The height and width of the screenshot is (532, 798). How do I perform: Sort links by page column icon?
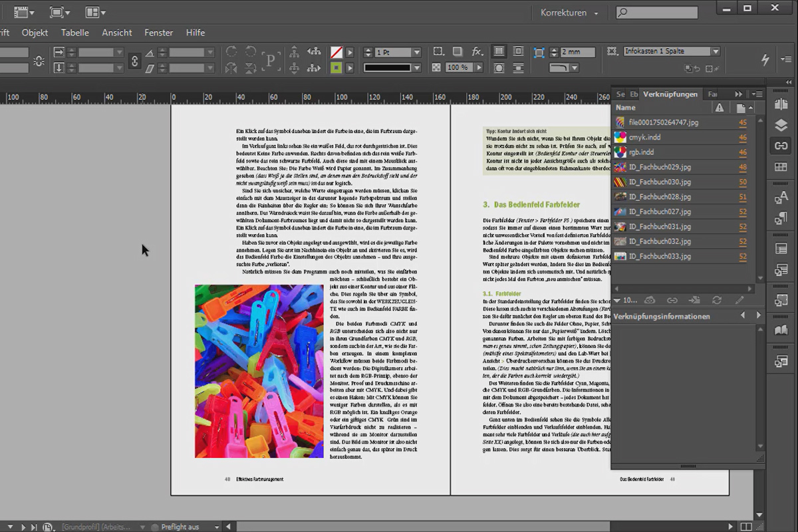point(741,108)
